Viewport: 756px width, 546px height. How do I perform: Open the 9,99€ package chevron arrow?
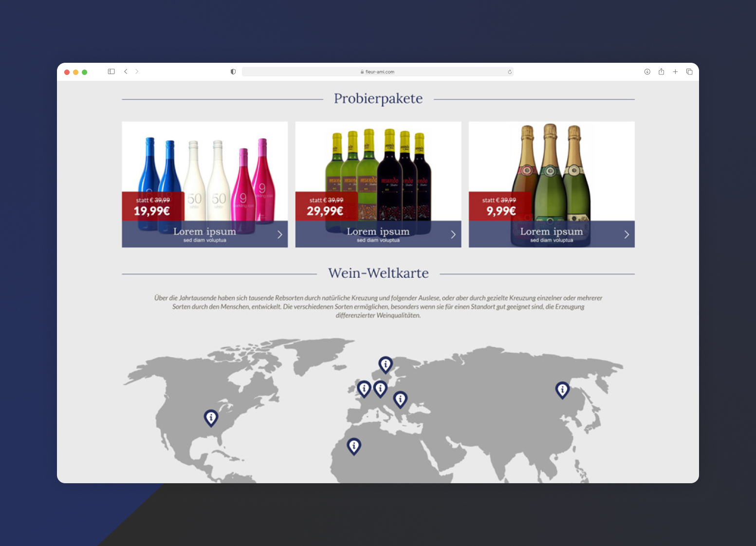pos(627,235)
